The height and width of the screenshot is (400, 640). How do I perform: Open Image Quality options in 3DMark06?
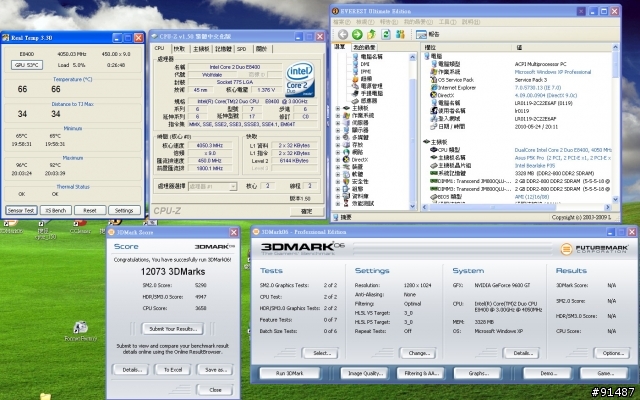click(364, 373)
